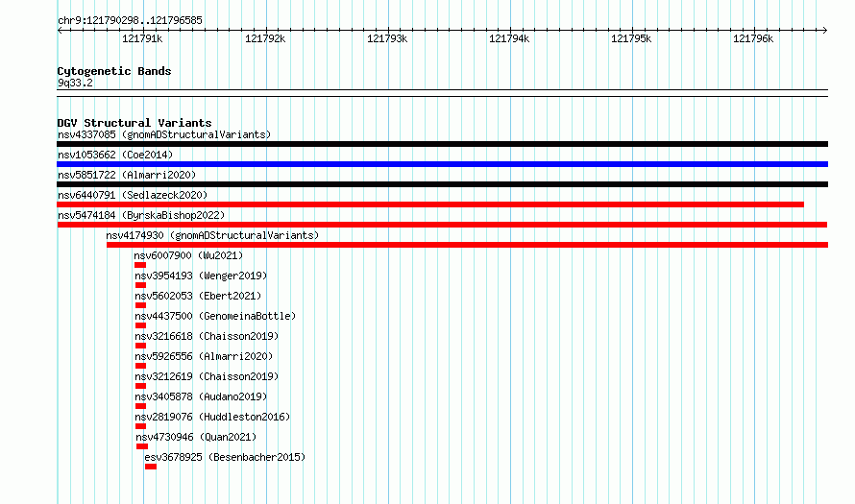Select the red nsv3216618 Chaisson2019 feature
Viewport: 855px width, 504px height.
pyautogui.click(x=140, y=346)
